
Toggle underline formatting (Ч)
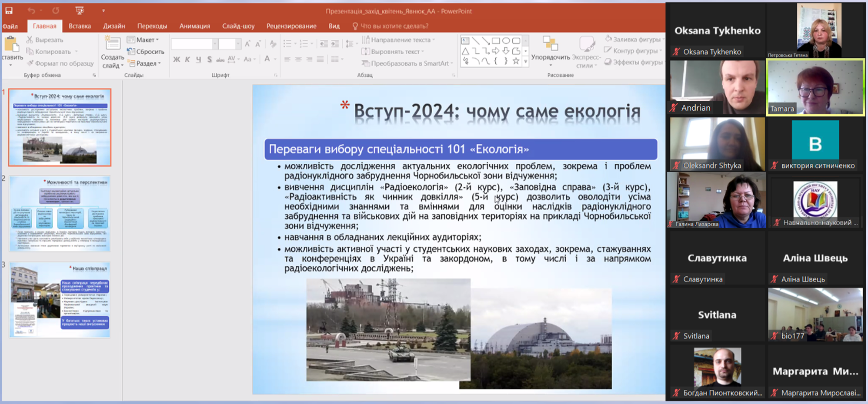tap(198, 59)
